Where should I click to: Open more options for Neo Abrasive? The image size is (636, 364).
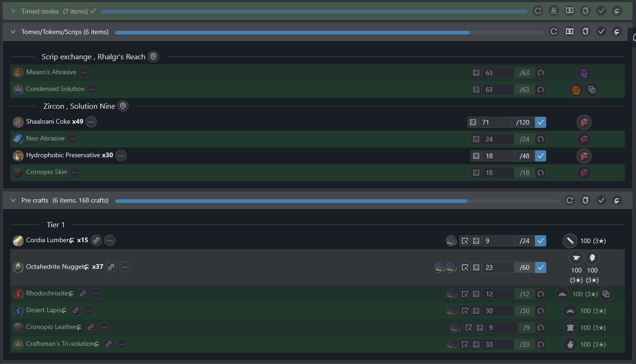(x=72, y=139)
